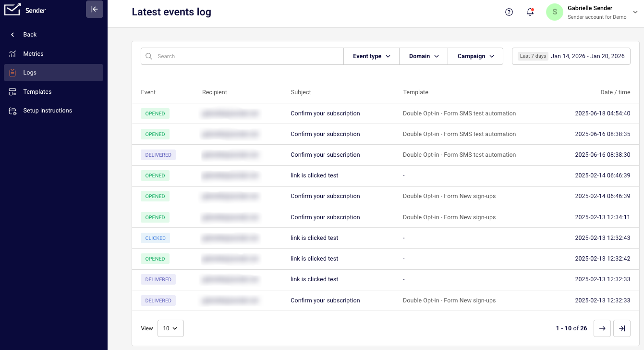The image size is (644, 350).
Task: Jump to last page arrow
Action: (x=622, y=328)
